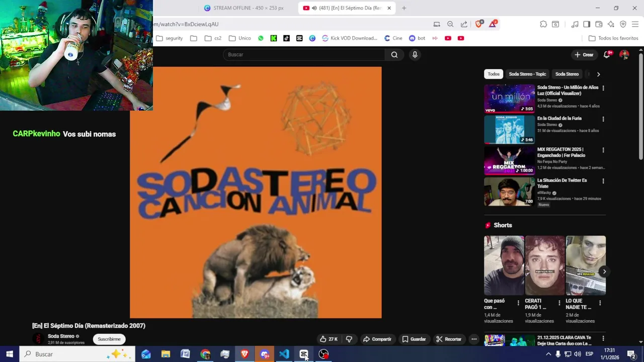Open menu for La Situación De Twitter video
Screen dimensions: 644x362
tap(603, 181)
